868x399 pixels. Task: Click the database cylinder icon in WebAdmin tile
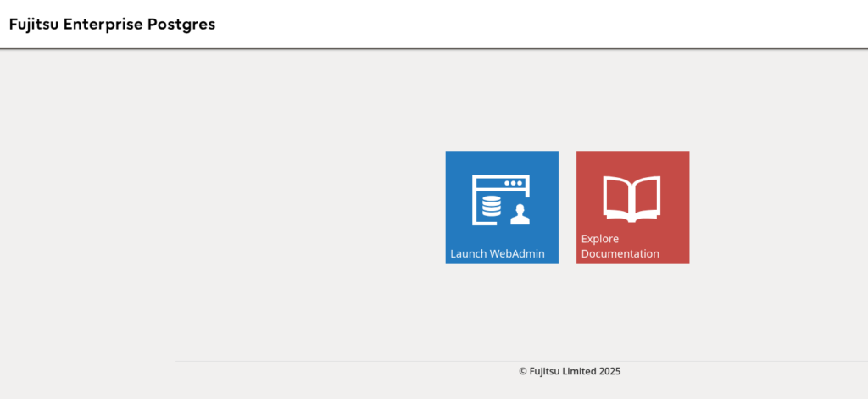click(491, 208)
